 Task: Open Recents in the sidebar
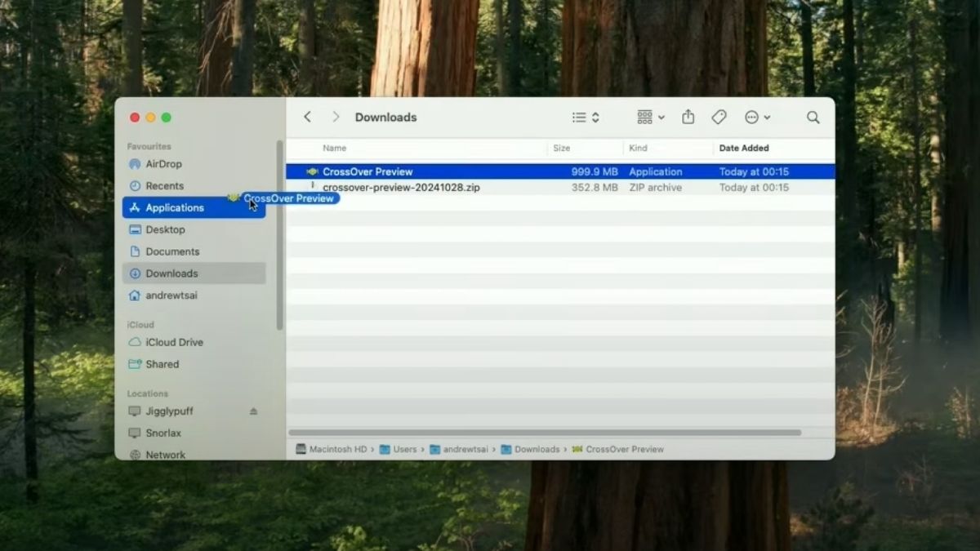(x=194, y=186)
